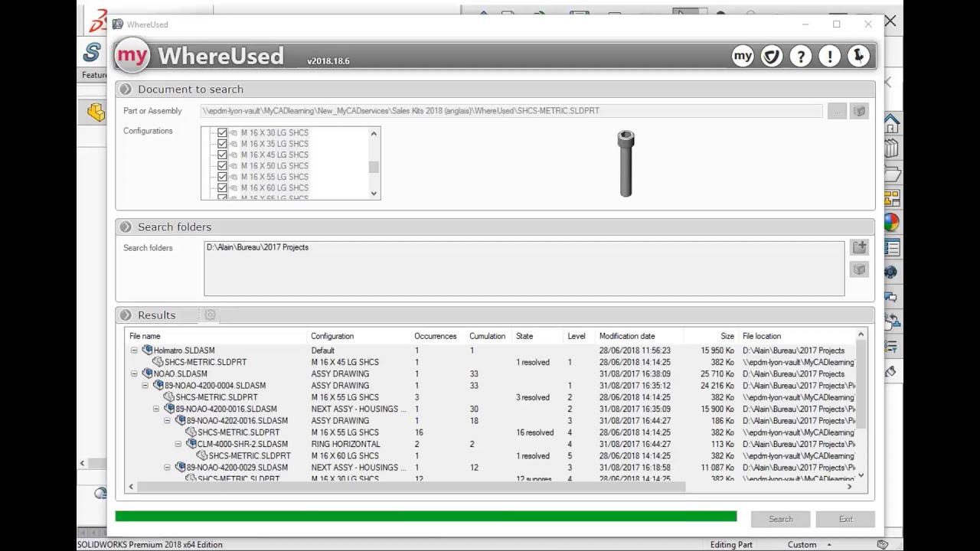
Task: Click the green search progress bar
Action: (426, 517)
